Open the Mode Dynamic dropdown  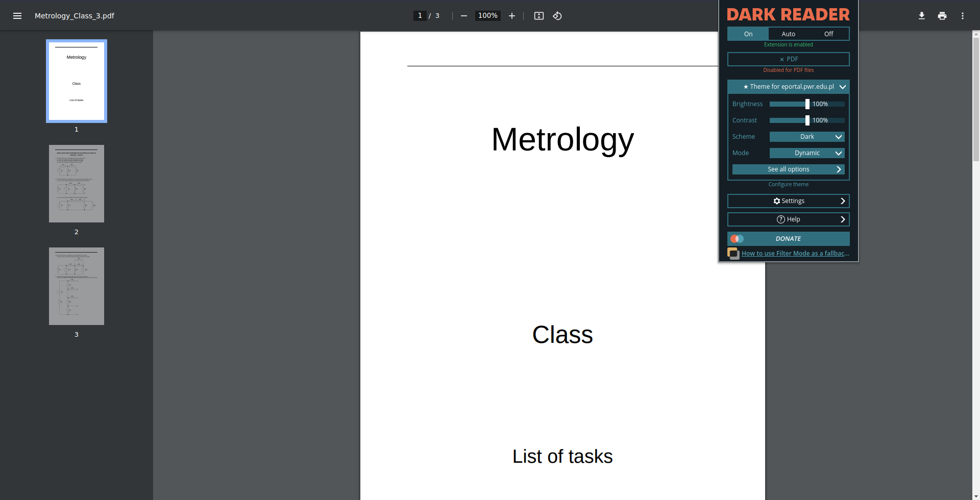point(807,153)
